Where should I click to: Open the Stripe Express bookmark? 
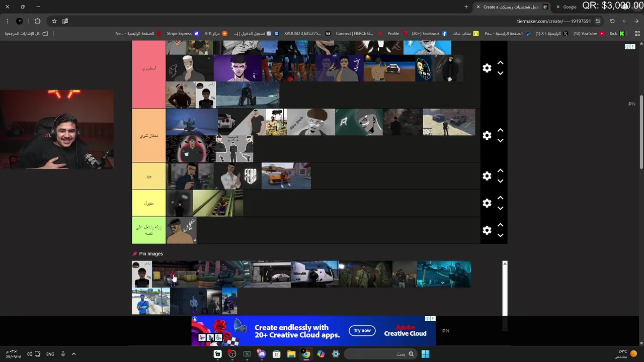pyautogui.click(x=183, y=34)
